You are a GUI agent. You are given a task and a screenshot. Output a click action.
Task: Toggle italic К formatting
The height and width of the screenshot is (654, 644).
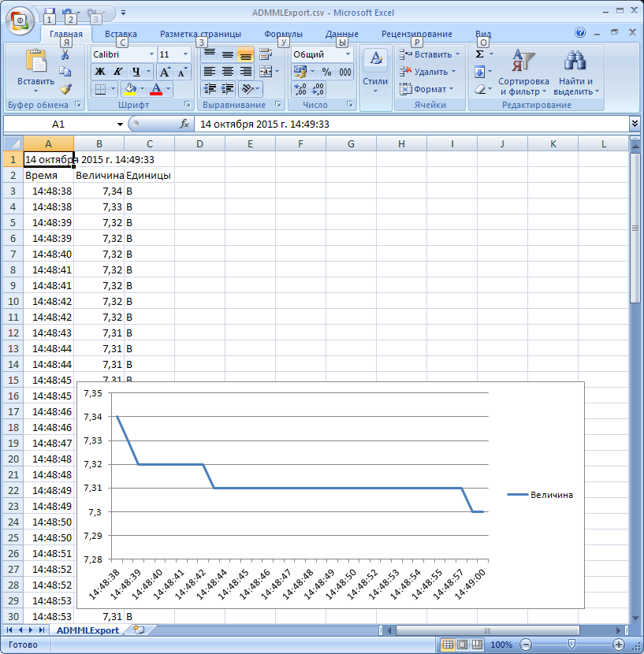coord(117,72)
